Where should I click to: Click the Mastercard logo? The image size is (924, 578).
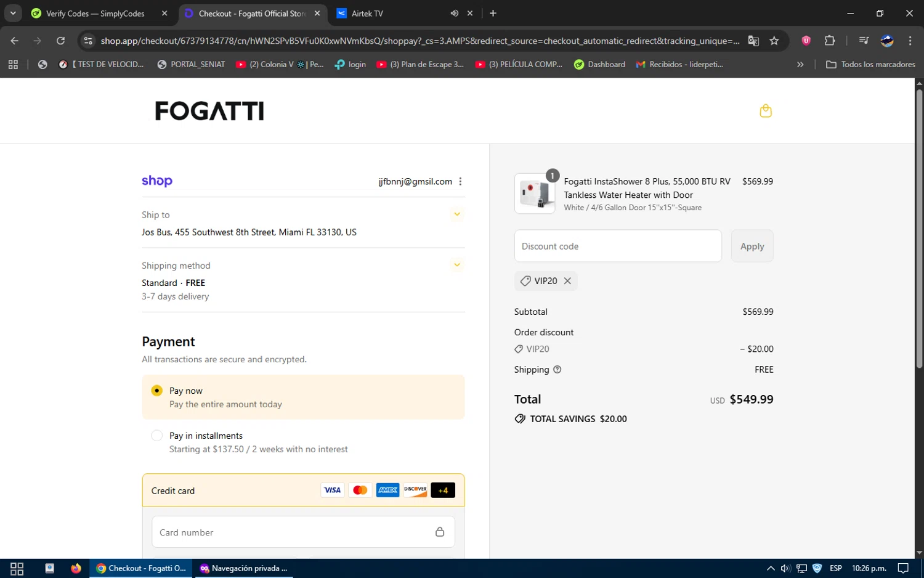pyautogui.click(x=360, y=490)
